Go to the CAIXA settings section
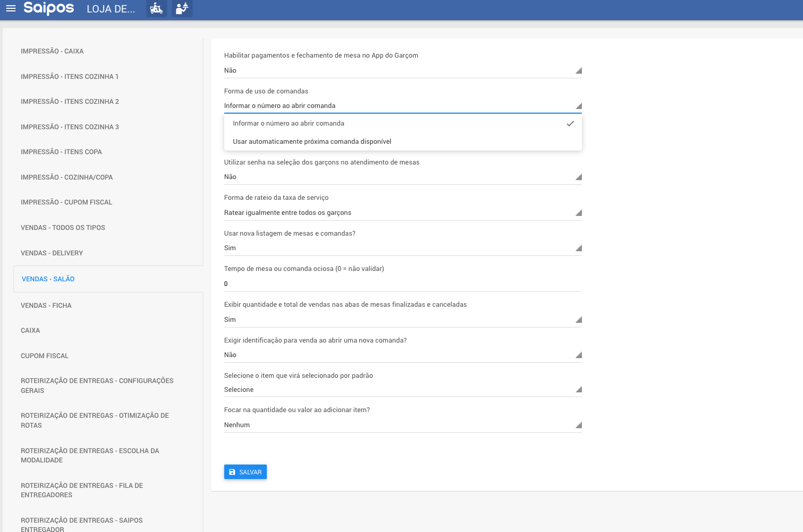The height and width of the screenshot is (532, 803). tap(31, 331)
